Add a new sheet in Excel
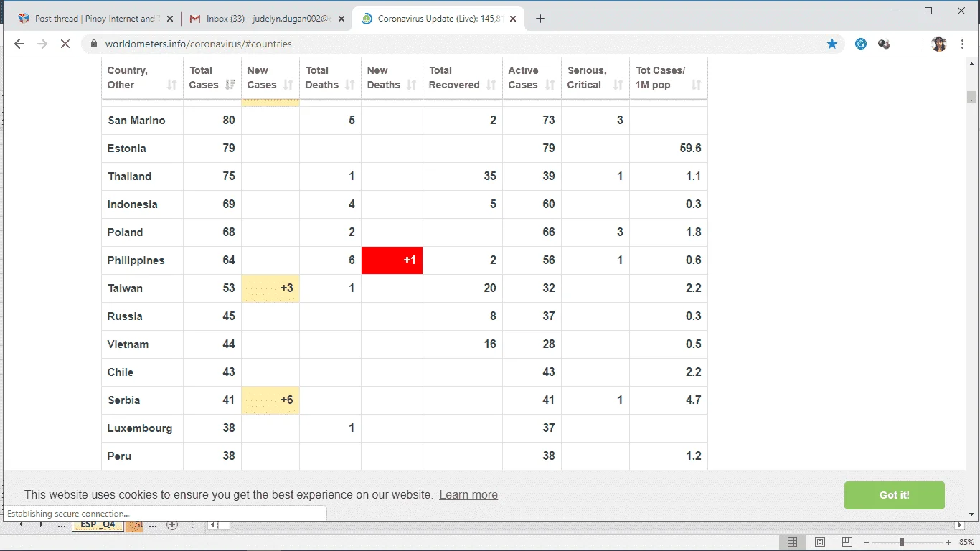The image size is (980, 551). pyautogui.click(x=172, y=525)
